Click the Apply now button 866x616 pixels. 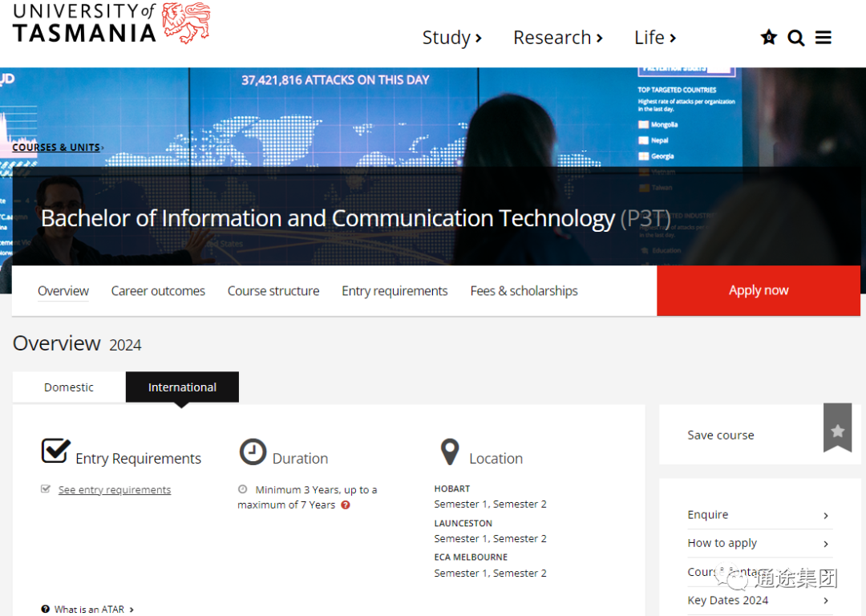tap(759, 290)
